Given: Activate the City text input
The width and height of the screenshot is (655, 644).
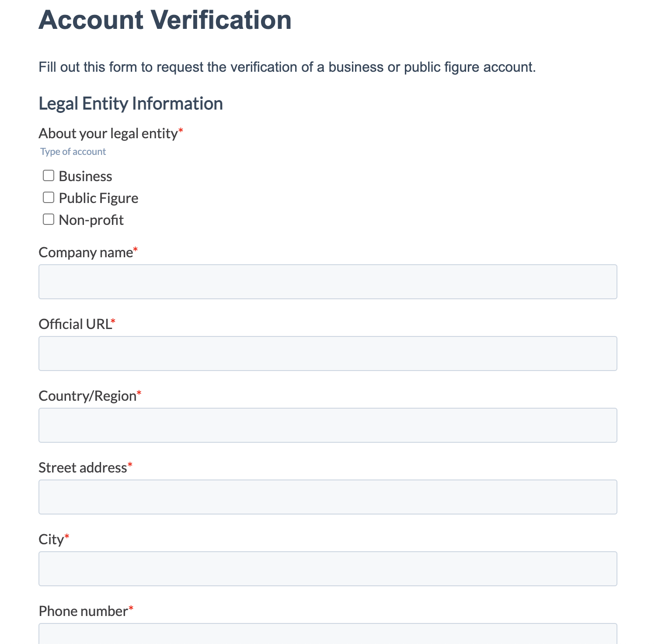Looking at the screenshot, I should 327,569.
